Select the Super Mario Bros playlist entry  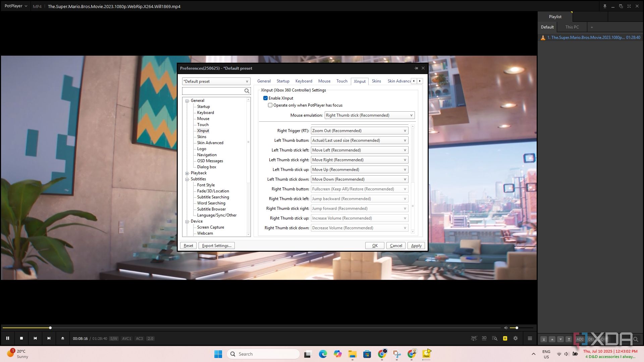pyautogui.click(x=590, y=38)
